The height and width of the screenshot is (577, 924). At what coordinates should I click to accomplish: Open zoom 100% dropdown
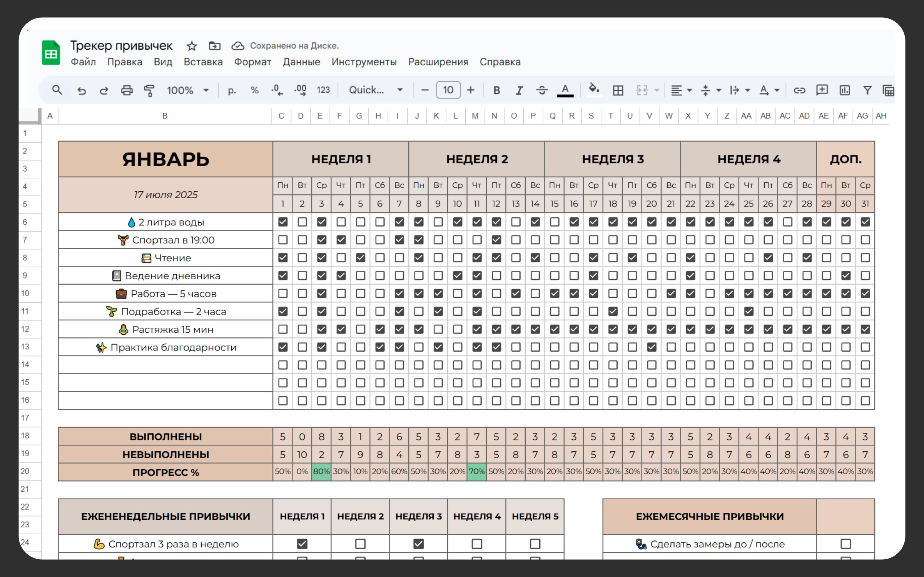click(188, 90)
